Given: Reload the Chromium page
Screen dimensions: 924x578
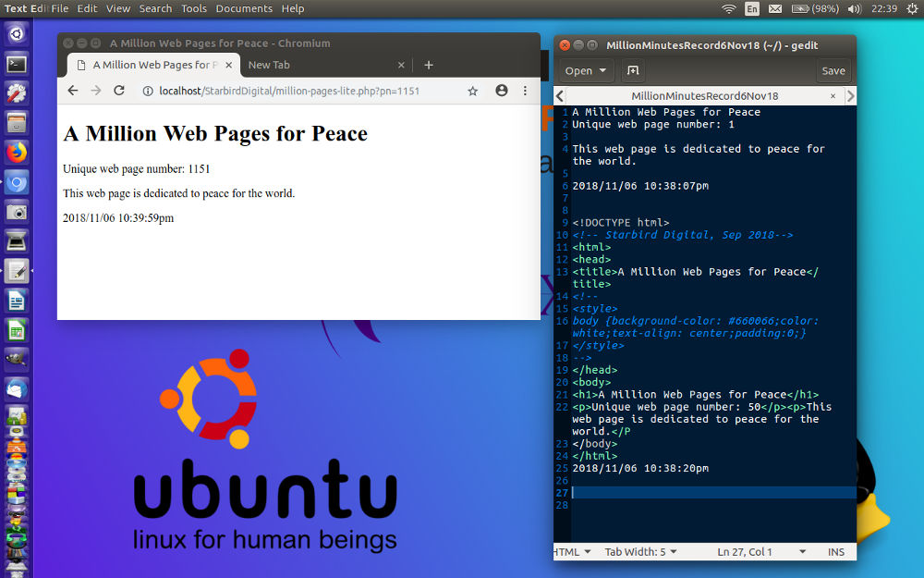Looking at the screenshot, I should pyautogui.click(x=119, y=91).
